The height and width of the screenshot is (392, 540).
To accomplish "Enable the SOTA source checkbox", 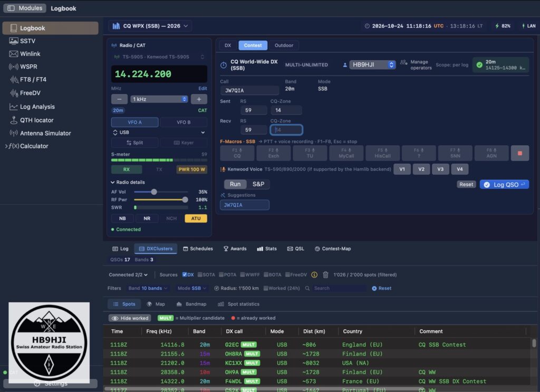I will [200, 275].
